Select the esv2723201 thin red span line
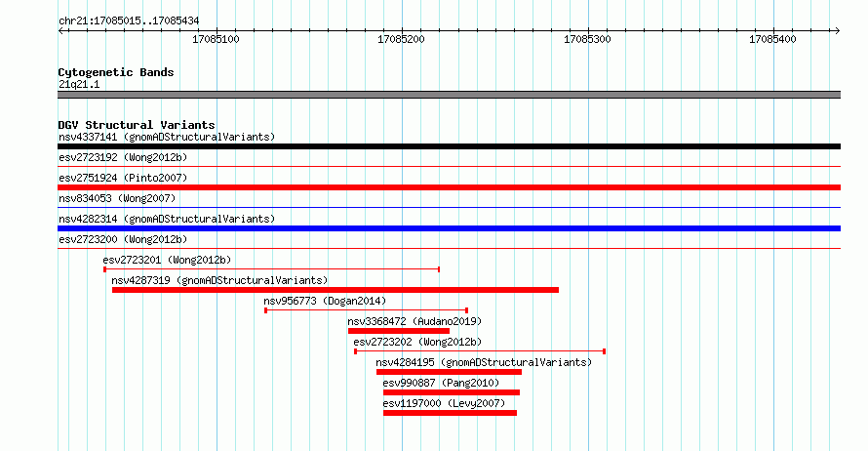Screen dimensions: 868x451 [x=272, y=269]
